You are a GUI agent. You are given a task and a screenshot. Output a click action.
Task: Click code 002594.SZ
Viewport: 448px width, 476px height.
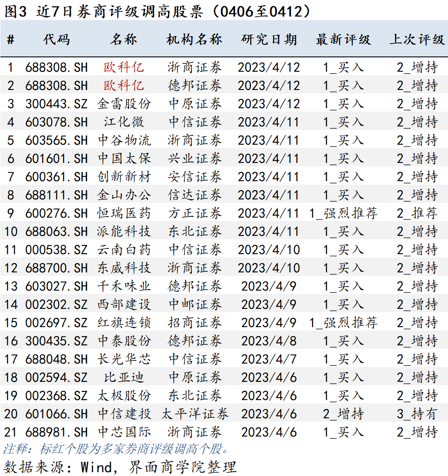(56, 377)
